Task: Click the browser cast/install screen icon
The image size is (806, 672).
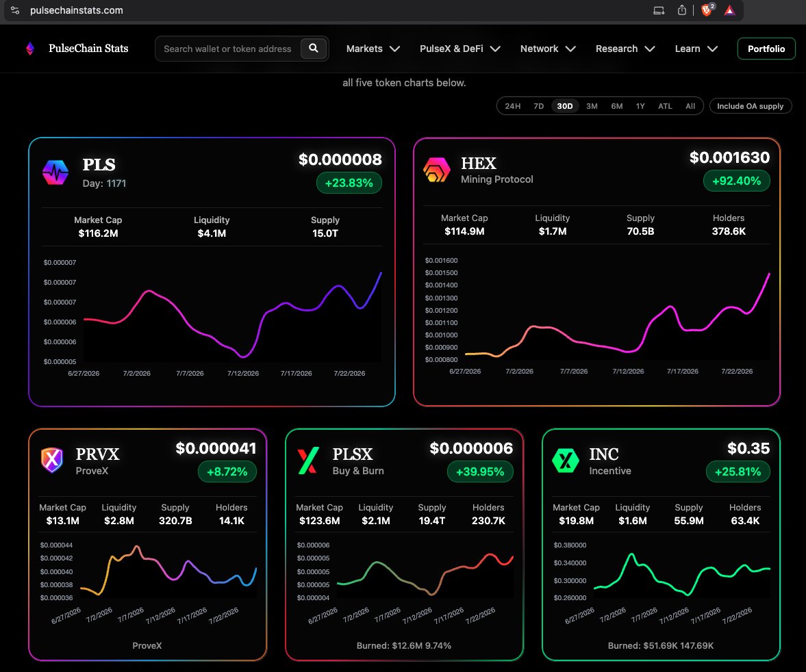Action: coord(659,10)
